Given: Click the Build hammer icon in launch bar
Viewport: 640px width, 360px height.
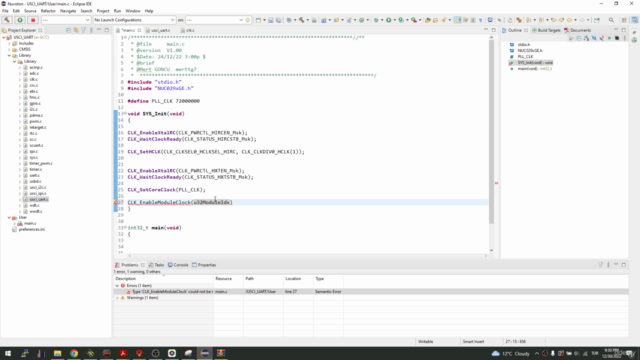Looking at the screenshot, I should [x=7, y=20].
